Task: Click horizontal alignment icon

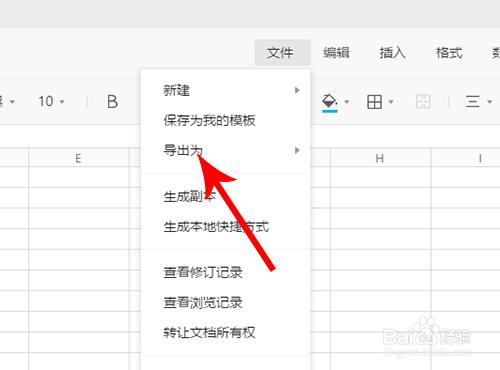Action: point(473,101)
